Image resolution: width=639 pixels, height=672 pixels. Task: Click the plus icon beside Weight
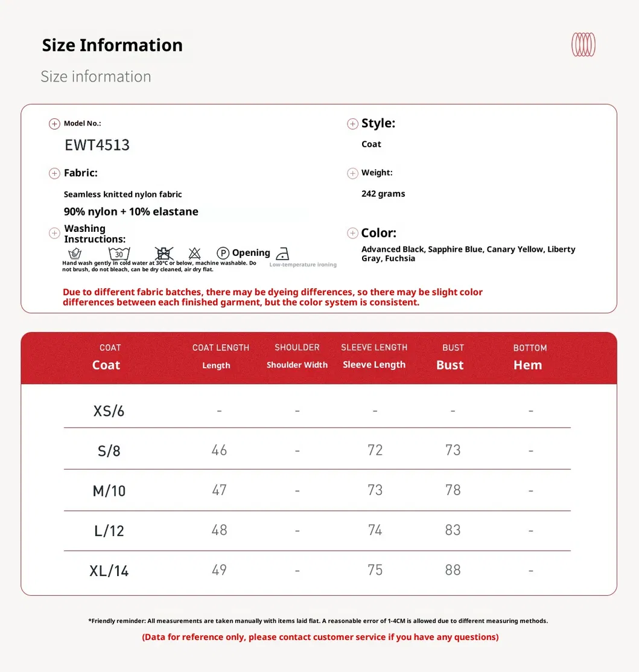click(352, 173)
